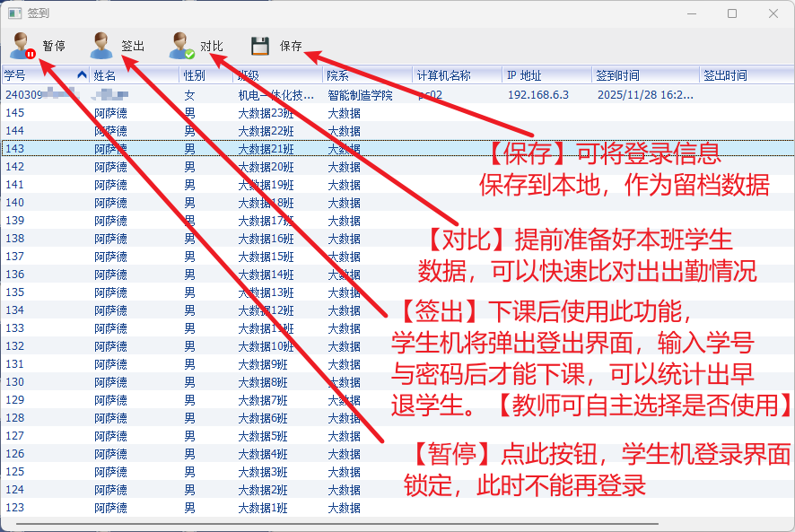Click the 保存 floppy disk icon
The image size is (795, 532).
pos(260,46)
